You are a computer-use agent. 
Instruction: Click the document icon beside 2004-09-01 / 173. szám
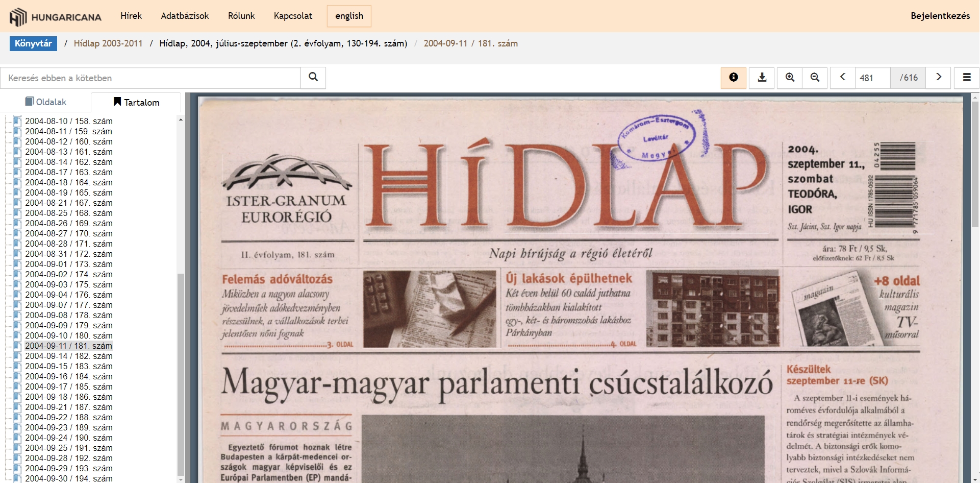(17, 264)
